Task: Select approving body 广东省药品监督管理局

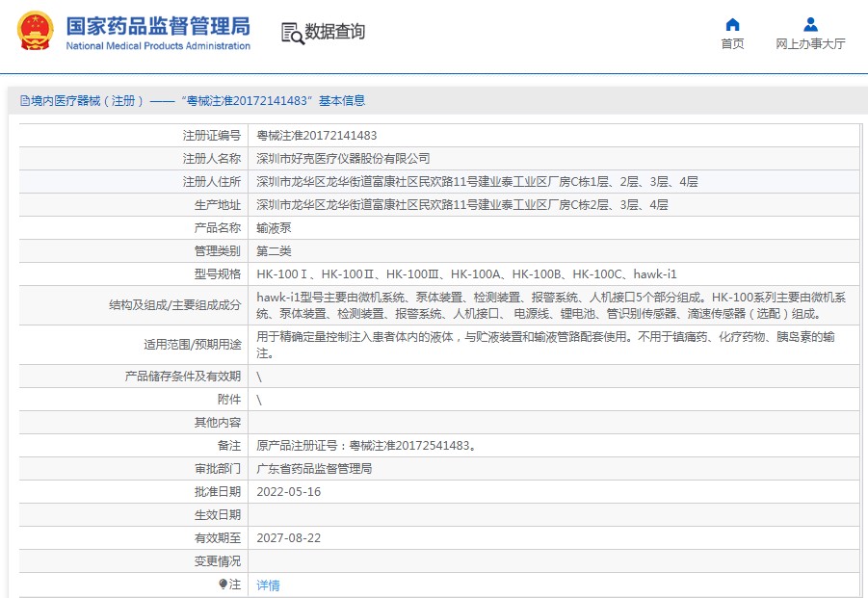Action: [x=314, y=469]
